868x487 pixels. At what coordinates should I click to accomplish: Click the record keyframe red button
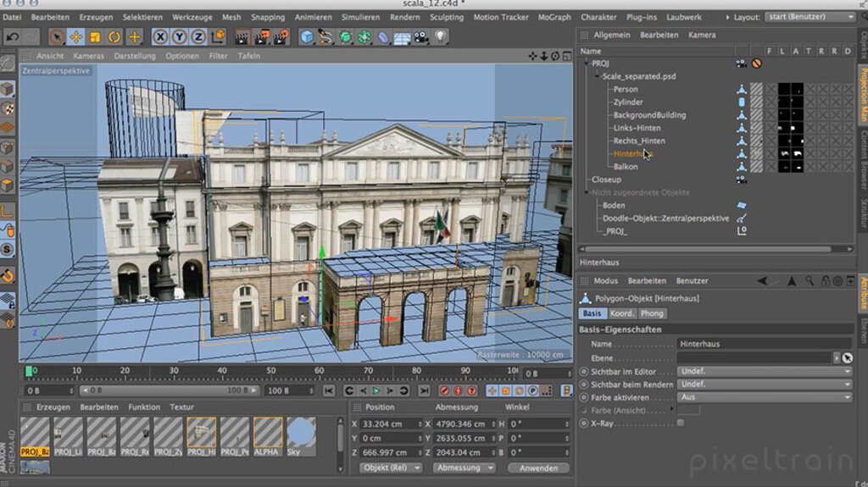[x=444, y=390]
